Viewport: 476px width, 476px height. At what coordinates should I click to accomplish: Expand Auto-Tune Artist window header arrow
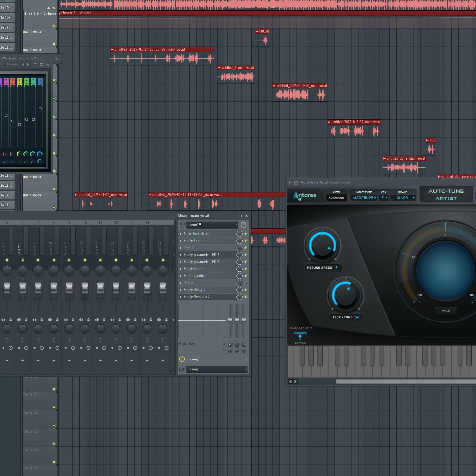(x=290, y=182)
